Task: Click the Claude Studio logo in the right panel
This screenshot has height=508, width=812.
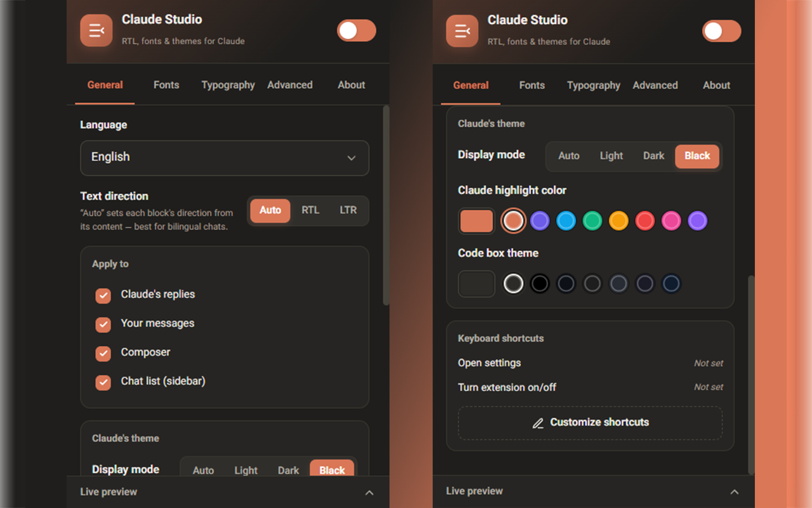Action: (x=462, y=30)
